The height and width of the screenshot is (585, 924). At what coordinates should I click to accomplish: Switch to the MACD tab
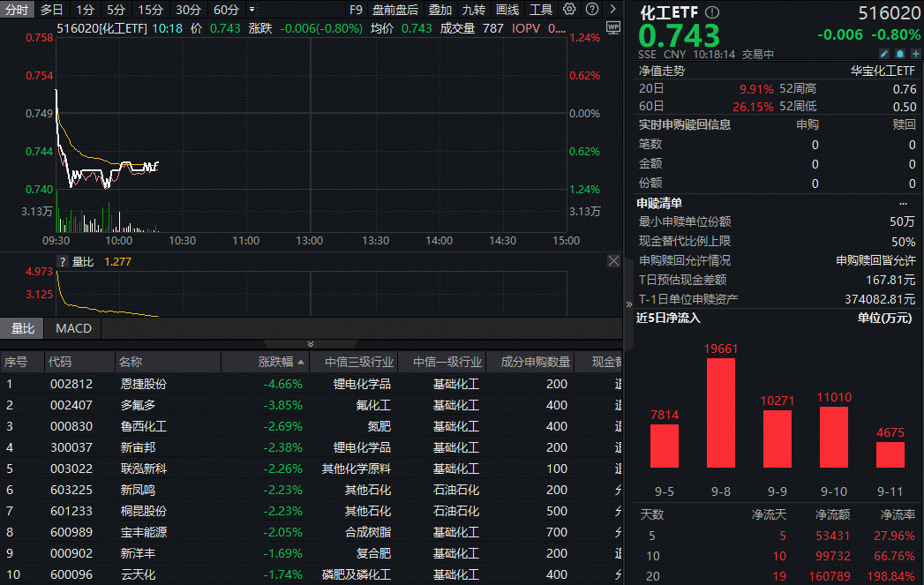(x=72, y=328)
